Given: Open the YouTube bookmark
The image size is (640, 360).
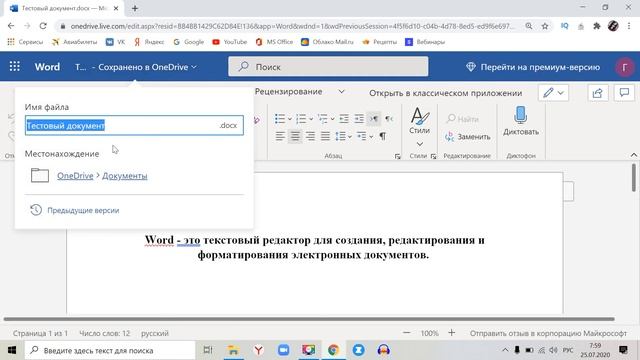Looking at the screenshot, I should point(230,42).
